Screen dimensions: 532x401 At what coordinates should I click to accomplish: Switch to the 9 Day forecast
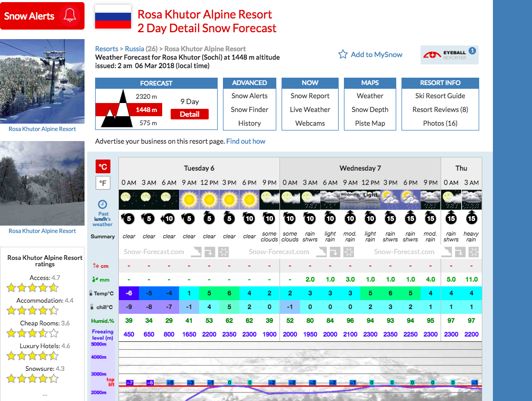click(189, 101)
